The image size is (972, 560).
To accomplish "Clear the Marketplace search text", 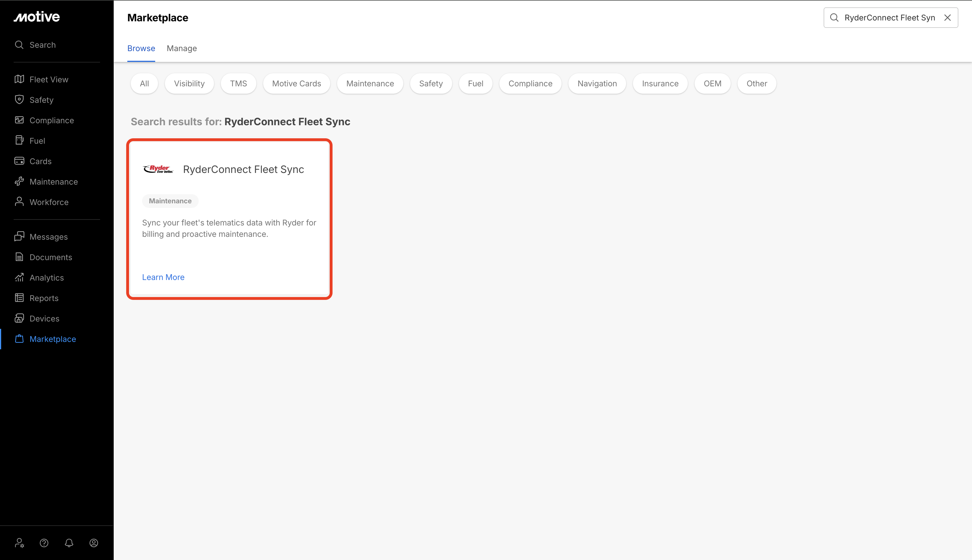I will (x=948, y=18).
